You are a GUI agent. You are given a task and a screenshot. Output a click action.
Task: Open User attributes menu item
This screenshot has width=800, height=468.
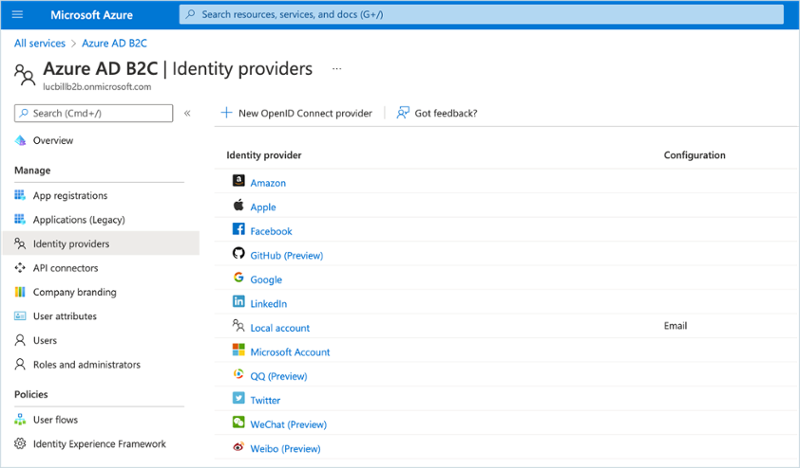tap(65, 316)
